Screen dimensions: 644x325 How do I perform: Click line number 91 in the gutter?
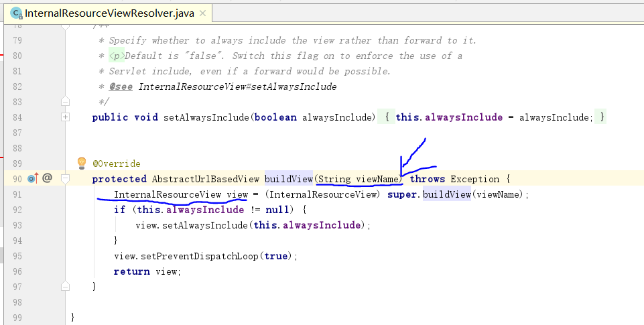click(x=17, y=194)
